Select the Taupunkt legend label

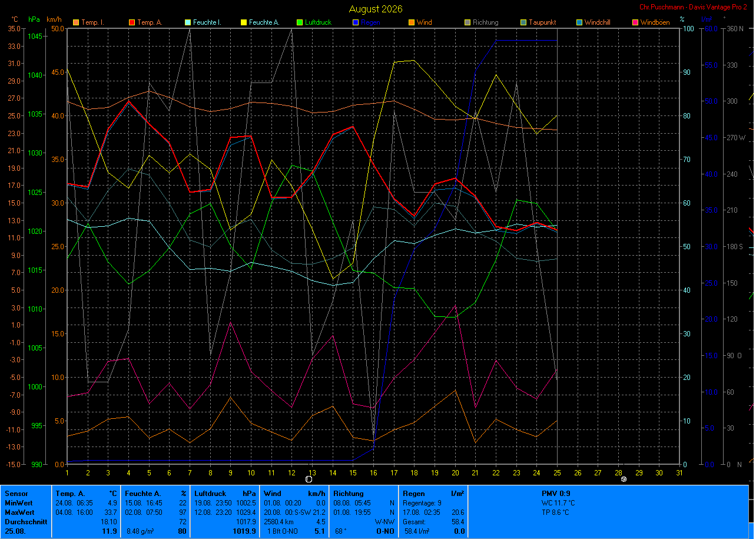[x=542, y=23]
